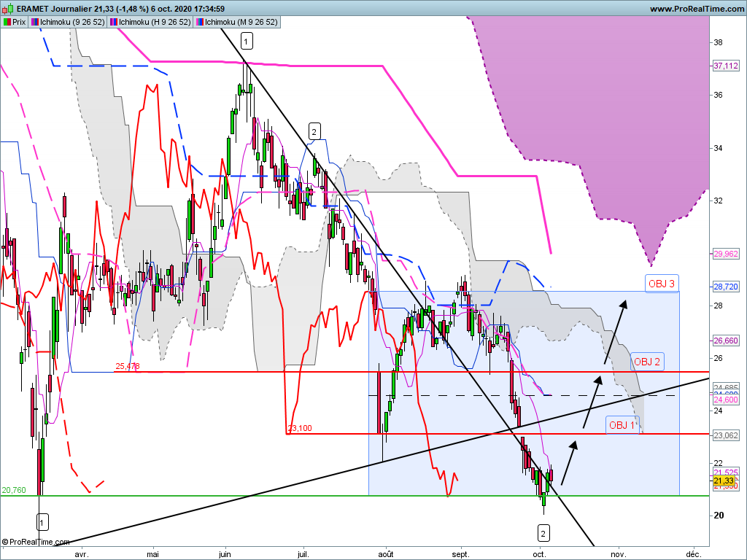Click the ERAMET Journalier chart title
The width and height of the screenshot is (747, 560).
pos(120,9)
